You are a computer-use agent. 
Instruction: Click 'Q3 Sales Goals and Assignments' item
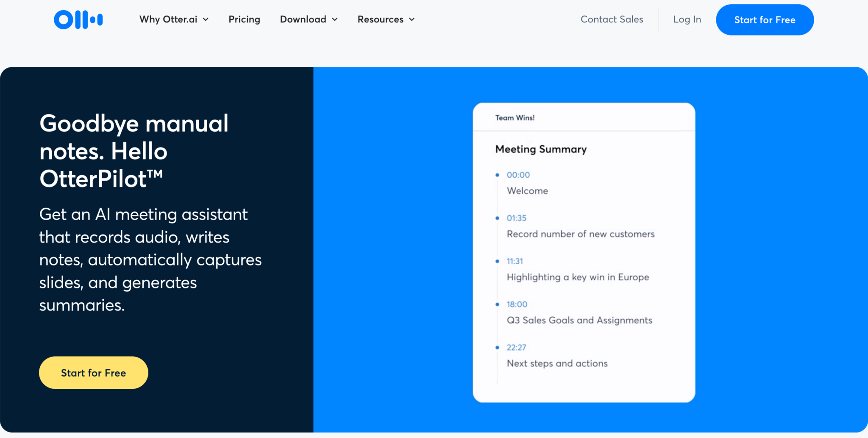579,320
